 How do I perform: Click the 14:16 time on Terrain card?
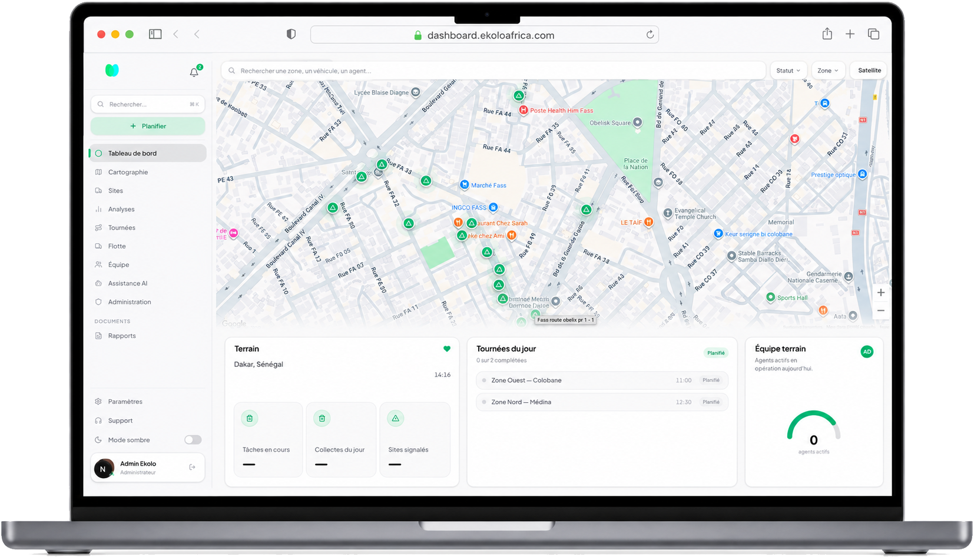442,375
